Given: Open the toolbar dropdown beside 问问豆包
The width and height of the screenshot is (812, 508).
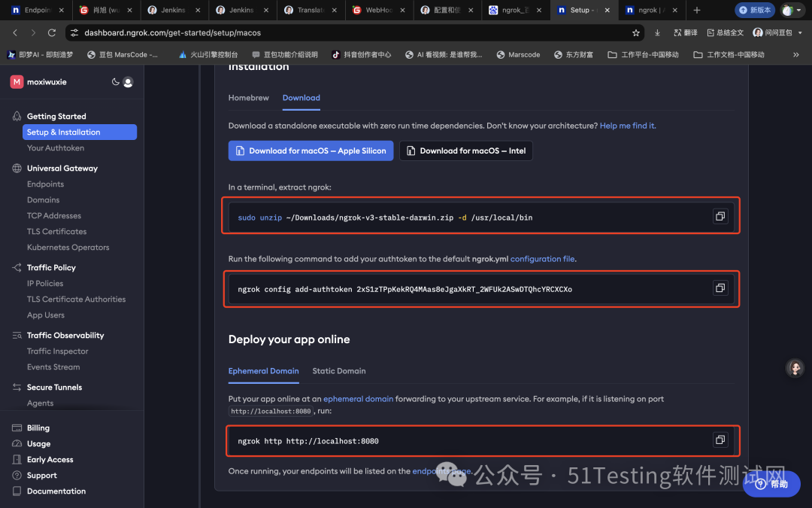Looking at the screenshot, I should (x=800, y=32).
